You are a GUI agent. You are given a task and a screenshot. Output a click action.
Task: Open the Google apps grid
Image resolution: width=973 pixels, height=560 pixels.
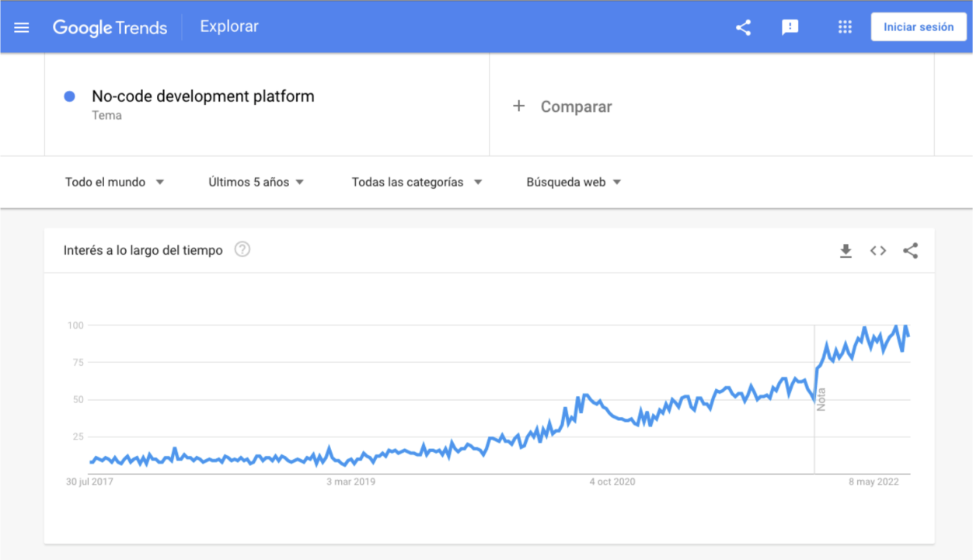tap(845, 27)
